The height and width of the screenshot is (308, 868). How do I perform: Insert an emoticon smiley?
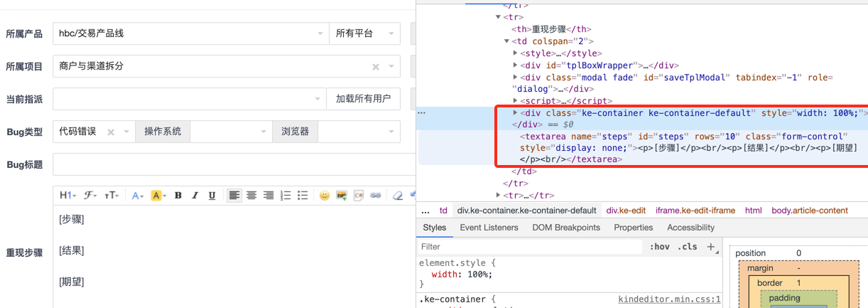pos(325,196)
